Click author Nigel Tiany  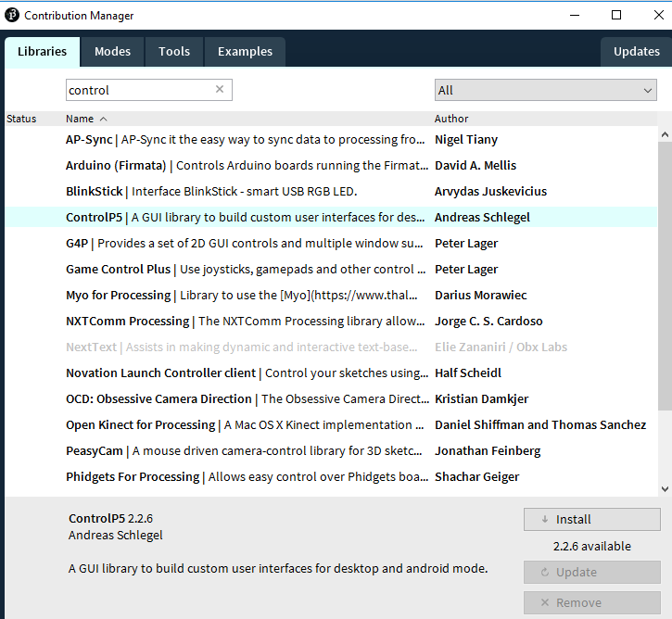pyautogui.click(x=466, y=140)
